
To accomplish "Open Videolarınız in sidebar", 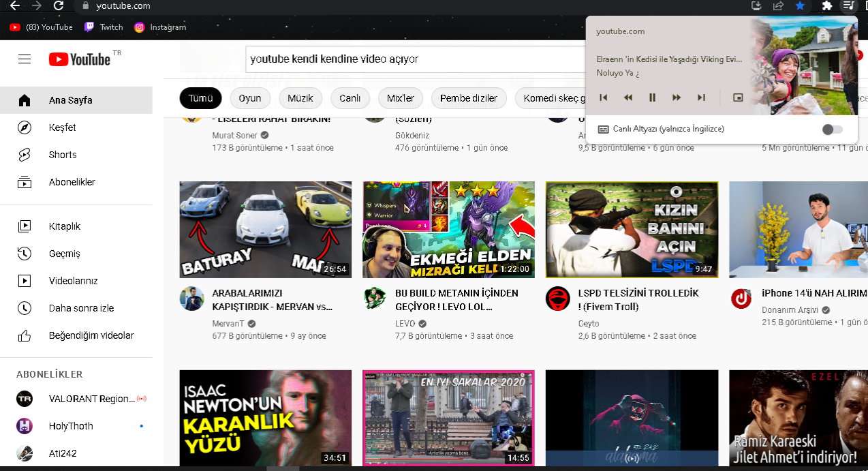I will pos(76,281).
